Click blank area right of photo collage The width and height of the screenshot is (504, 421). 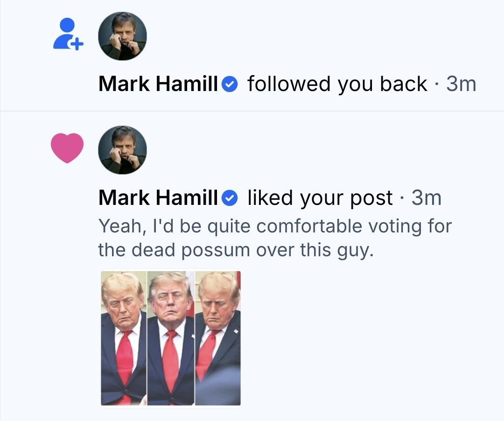pos(370,338)
